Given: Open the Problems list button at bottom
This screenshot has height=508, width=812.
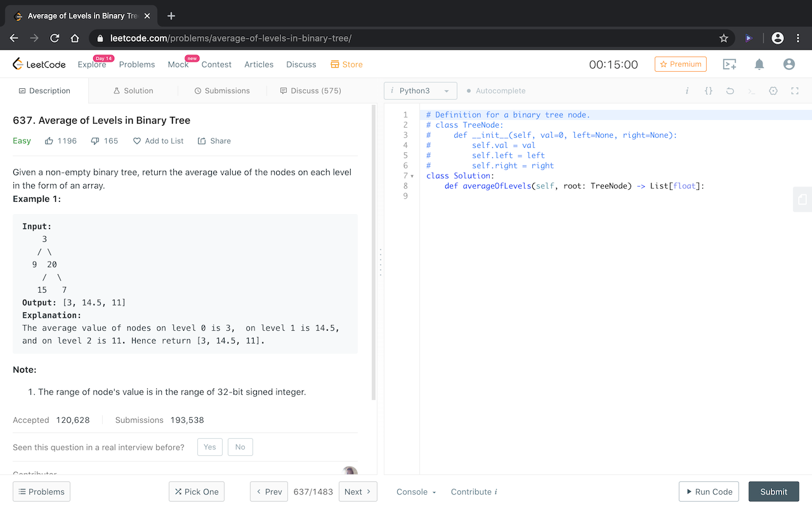Looking at the screenshot, I should [41, 491].
